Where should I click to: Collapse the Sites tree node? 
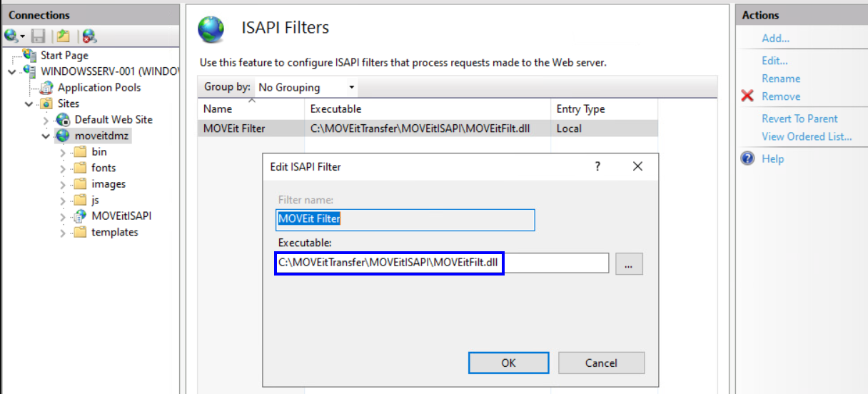point(29,103)
